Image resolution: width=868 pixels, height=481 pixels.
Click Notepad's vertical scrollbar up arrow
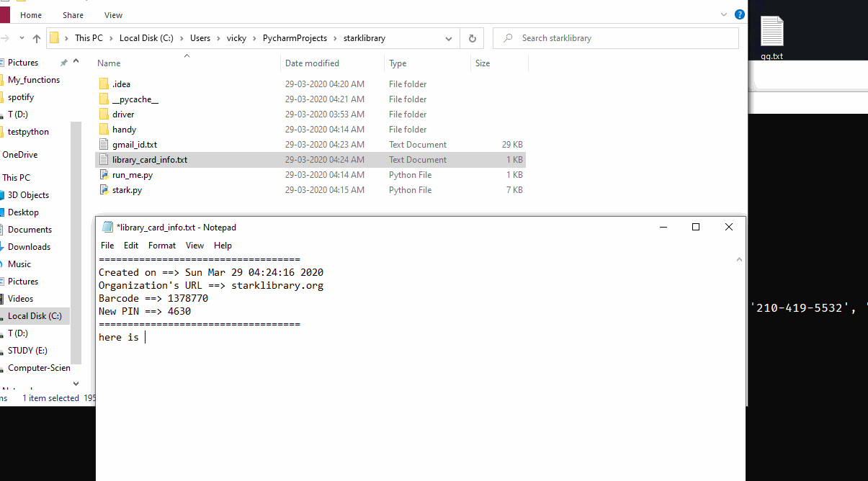pyautogui.click(x=739, y=260)
